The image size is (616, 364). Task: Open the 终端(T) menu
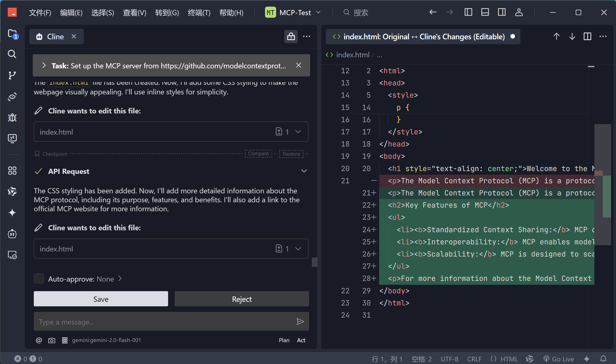coord(199,12)
